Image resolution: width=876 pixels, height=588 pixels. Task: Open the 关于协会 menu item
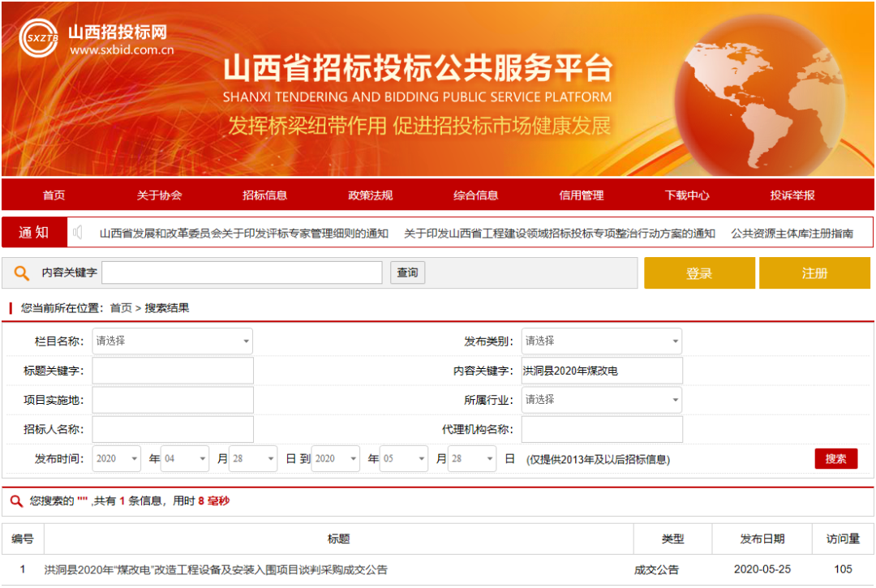tap(159, 195)
